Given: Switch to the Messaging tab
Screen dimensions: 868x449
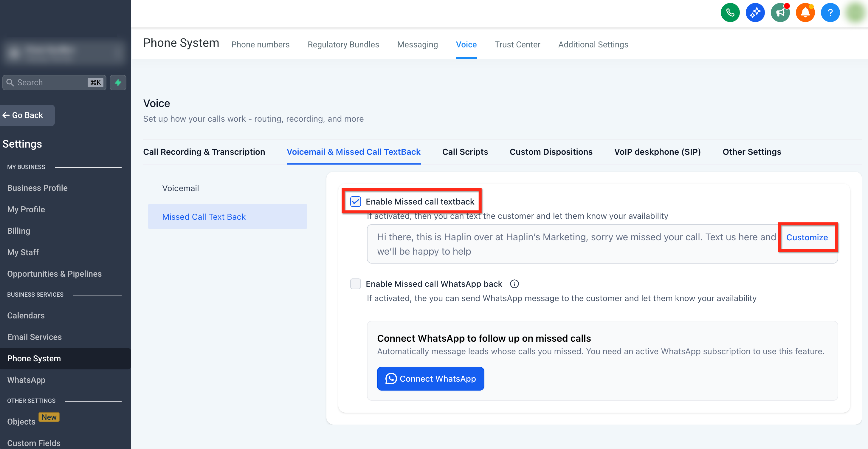Looking at the screenshot, I should pyautogui.click(x=417, y=44).
